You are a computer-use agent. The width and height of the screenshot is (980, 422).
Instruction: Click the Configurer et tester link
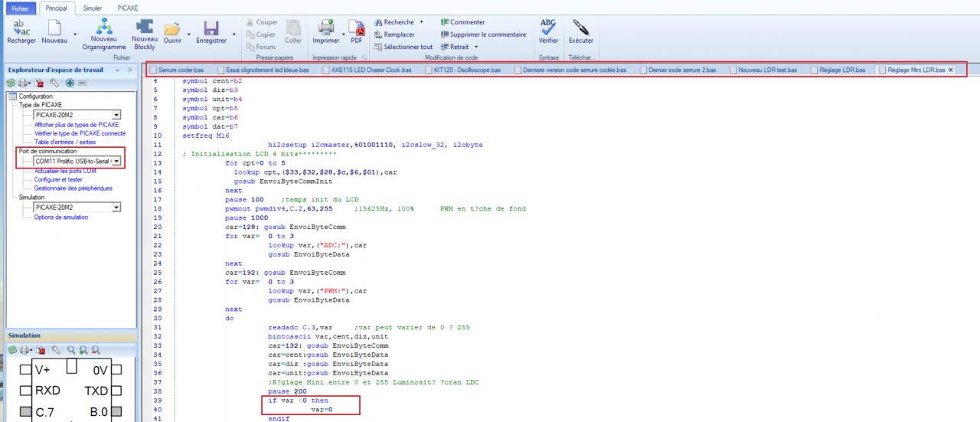[x=58, y=179]
